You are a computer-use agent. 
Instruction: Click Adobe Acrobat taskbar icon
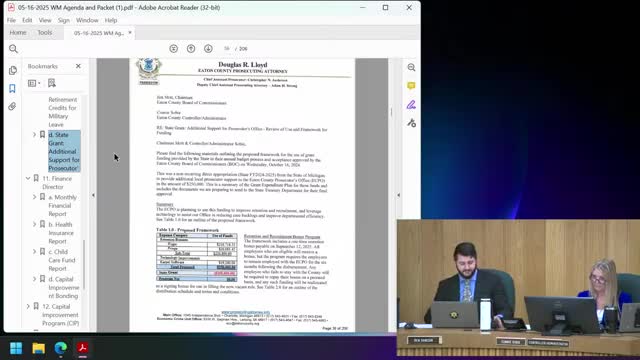click(82, 348)
